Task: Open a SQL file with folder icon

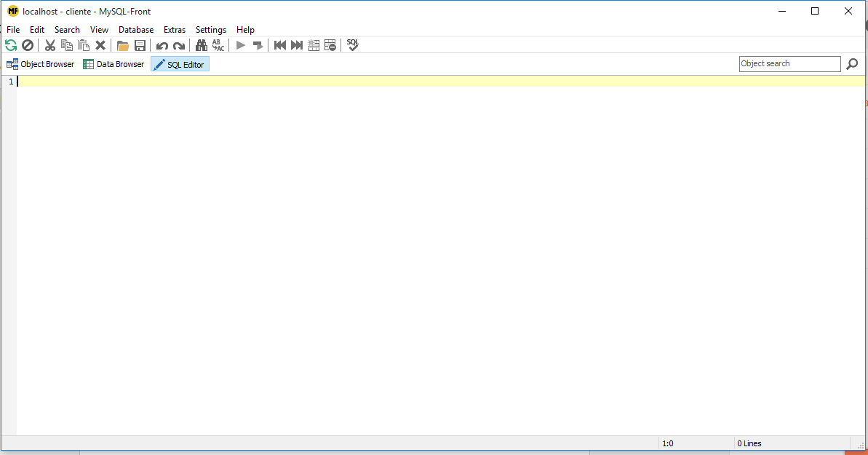Action: click(122, 45)
